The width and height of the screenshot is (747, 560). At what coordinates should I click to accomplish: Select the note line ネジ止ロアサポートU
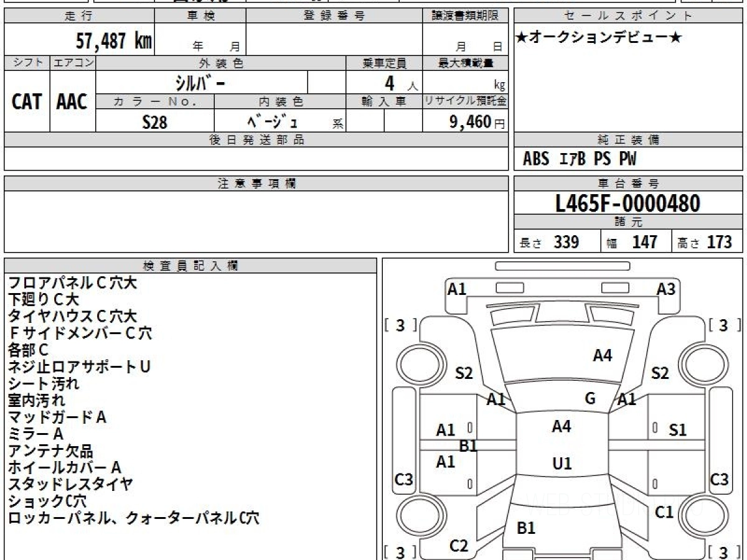point(79,367)
